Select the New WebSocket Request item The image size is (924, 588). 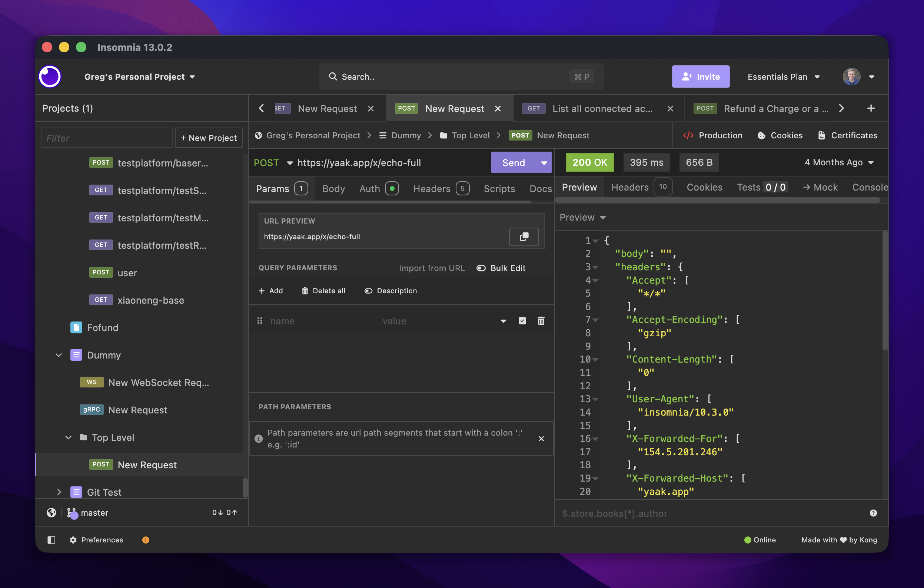(144, 383)
